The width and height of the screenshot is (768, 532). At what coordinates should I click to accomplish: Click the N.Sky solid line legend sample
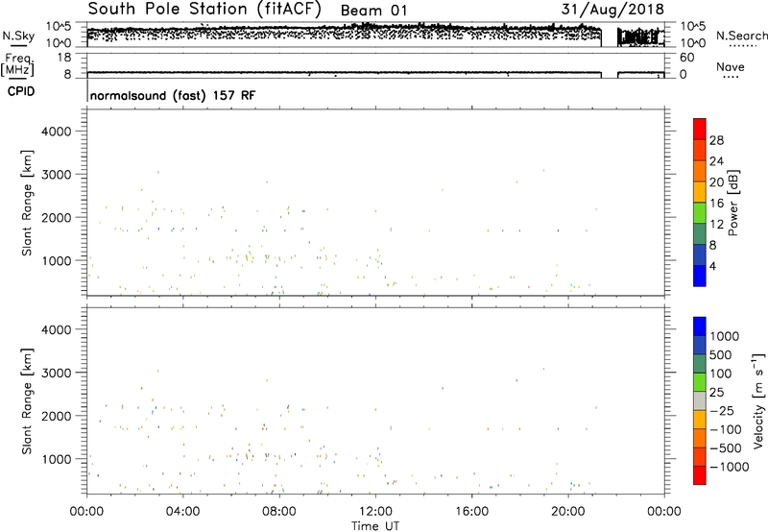click(18, 45)
